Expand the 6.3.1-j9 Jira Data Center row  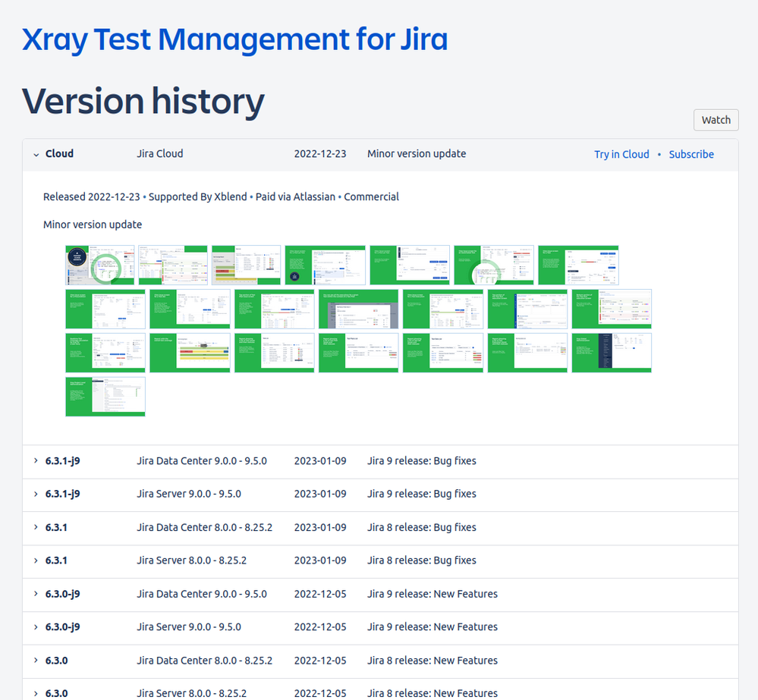coord(36,461)
